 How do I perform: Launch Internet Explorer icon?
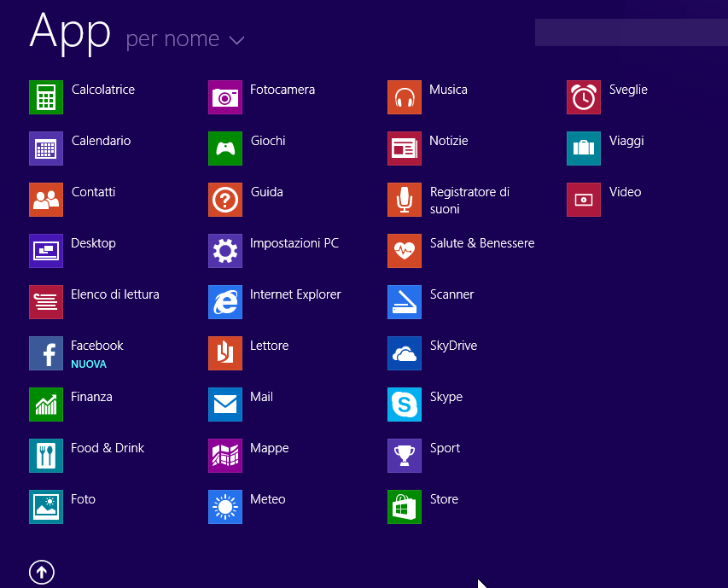click(x=225, y=301)
